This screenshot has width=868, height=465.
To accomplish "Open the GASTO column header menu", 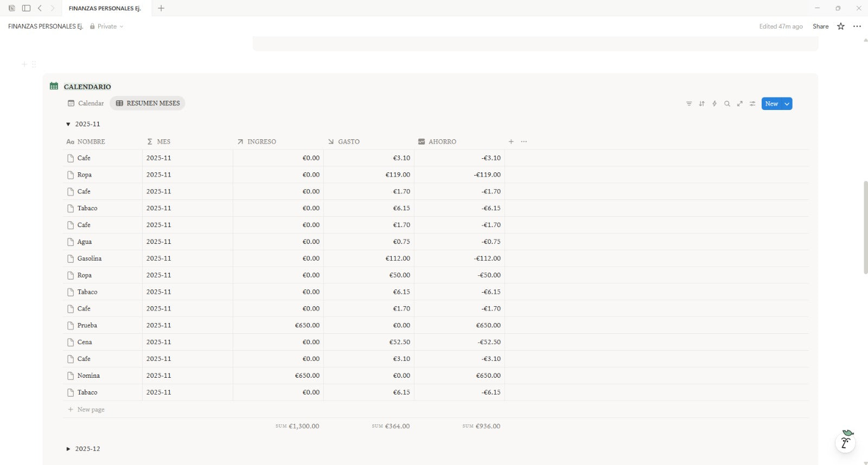I will pos(369,141).
